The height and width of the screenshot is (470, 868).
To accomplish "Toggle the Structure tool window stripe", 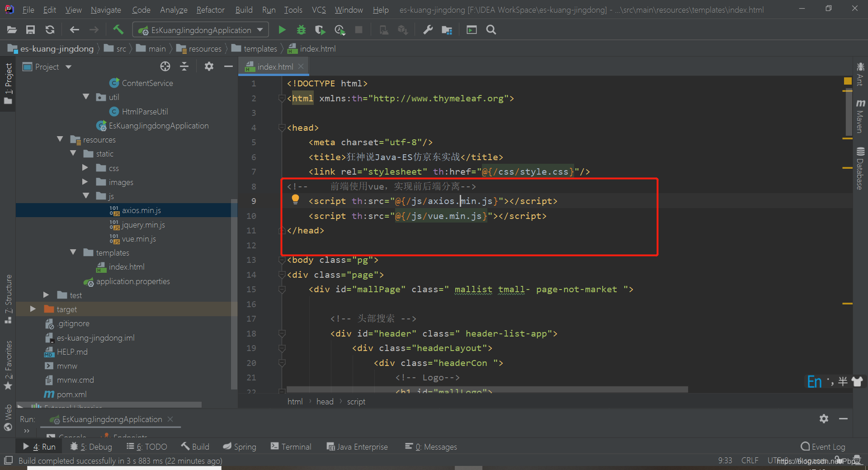I will (8, 299).
